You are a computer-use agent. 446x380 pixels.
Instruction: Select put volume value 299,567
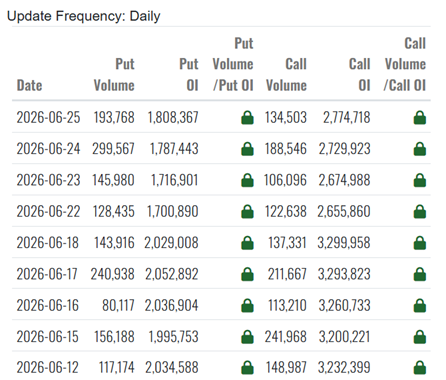[113, 149]
